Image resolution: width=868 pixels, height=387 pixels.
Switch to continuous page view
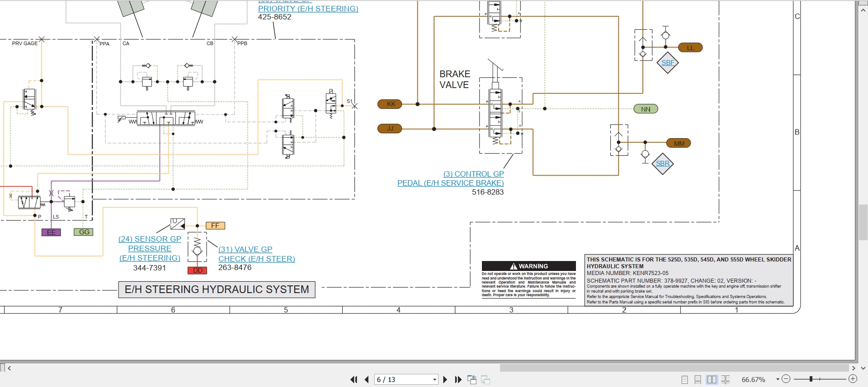point(698,380)
